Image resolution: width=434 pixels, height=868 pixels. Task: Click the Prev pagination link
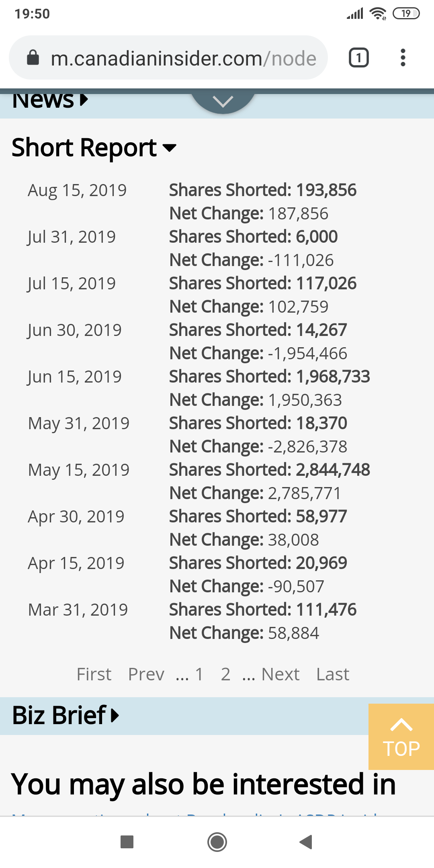(146, 674)
